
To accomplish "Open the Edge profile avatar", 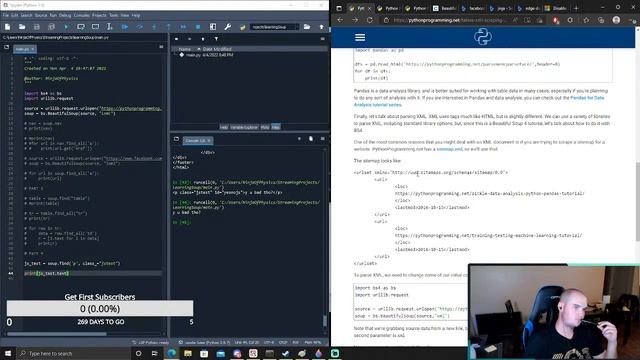I will point(616,20).
